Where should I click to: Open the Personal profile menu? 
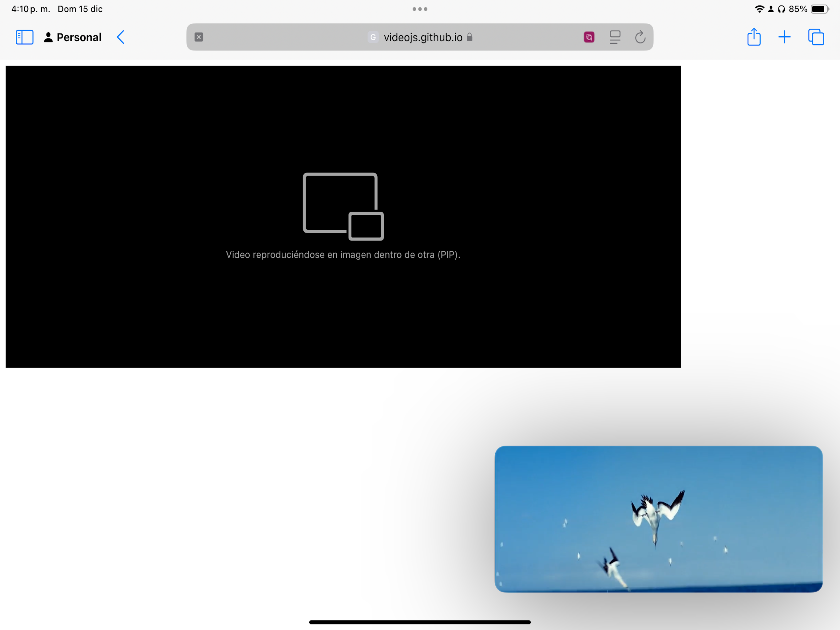[x=73, y=37]
